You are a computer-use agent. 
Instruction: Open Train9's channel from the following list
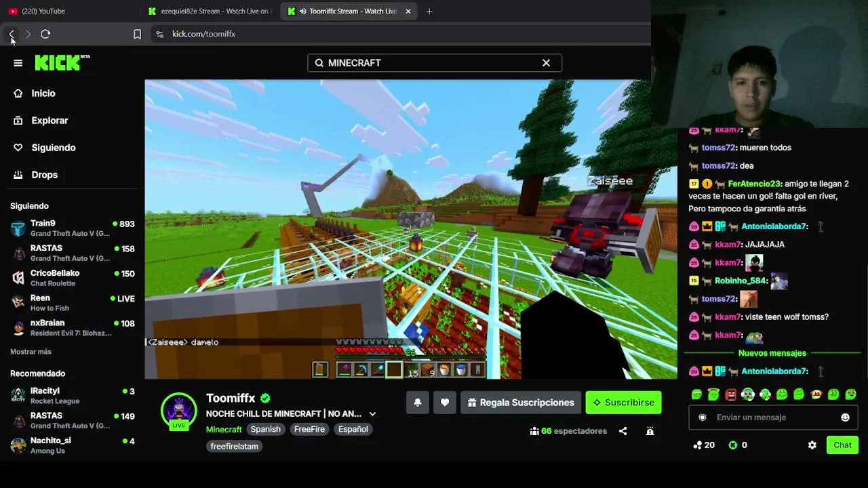[72, 228]
